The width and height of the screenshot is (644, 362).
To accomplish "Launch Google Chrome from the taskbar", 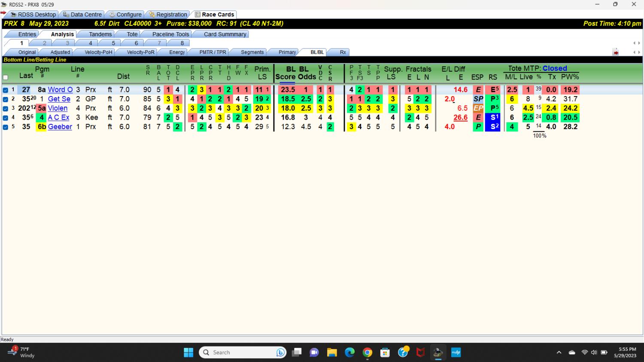I will (x=368, y=353).
